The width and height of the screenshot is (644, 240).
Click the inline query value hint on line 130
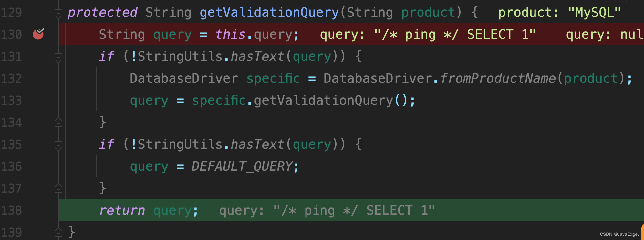[x=428, y=34]
